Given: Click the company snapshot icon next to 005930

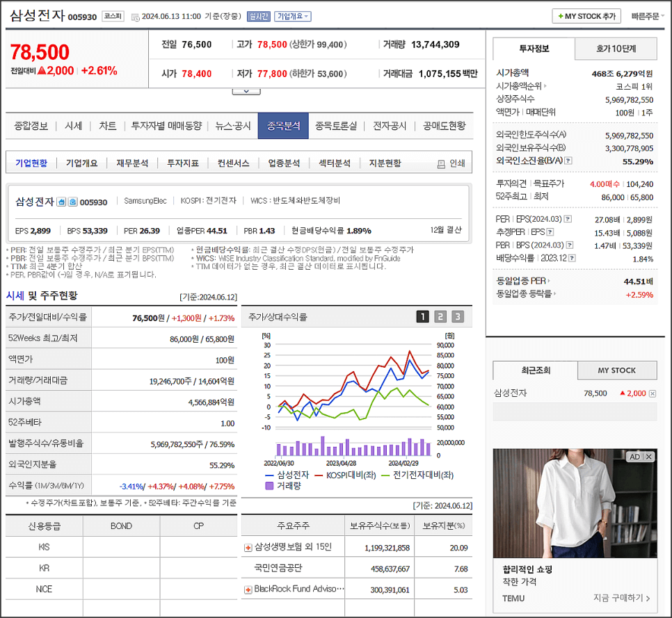Looking at the screenshot, I should pos(72,202).
